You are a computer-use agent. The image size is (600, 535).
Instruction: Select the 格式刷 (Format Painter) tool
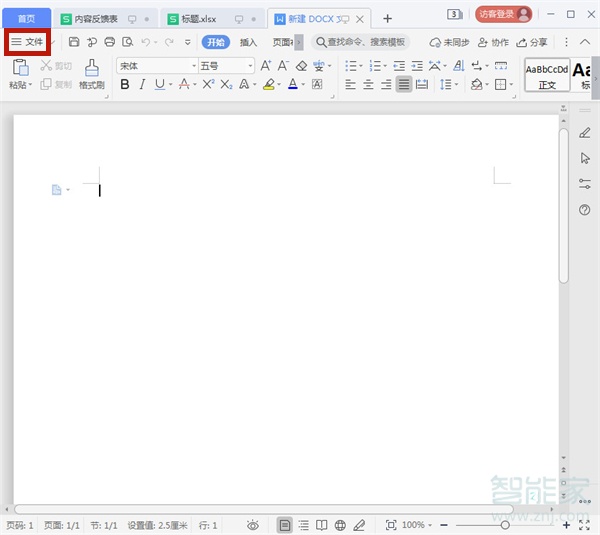92,74
